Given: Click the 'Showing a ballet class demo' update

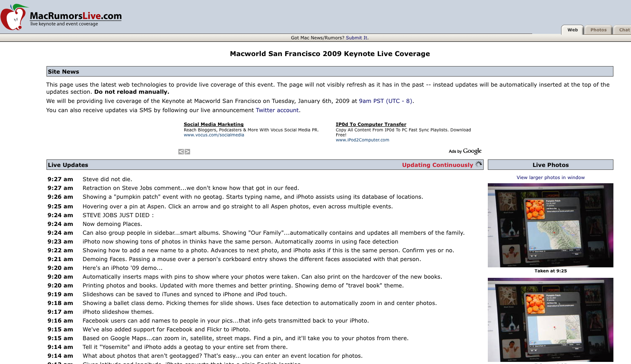Looking at the screenshot, I should click(260, 303).
